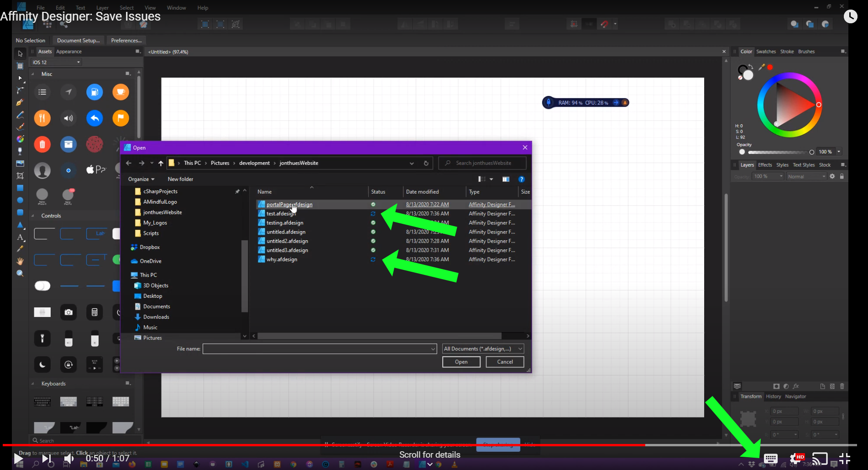
Task: Select the untitled3.afdesign file
Action: [287, 250]
